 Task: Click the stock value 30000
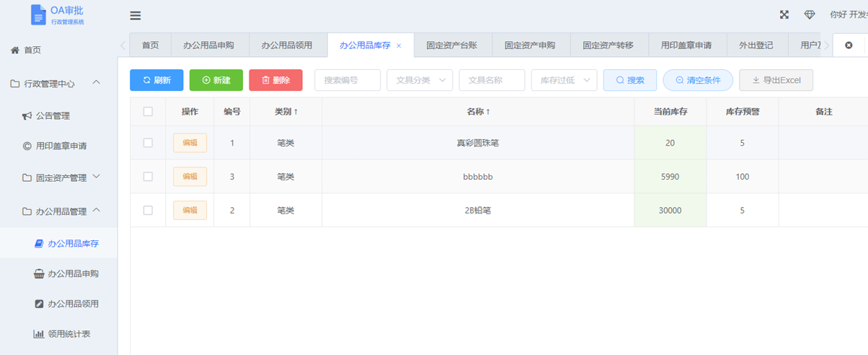670,211
